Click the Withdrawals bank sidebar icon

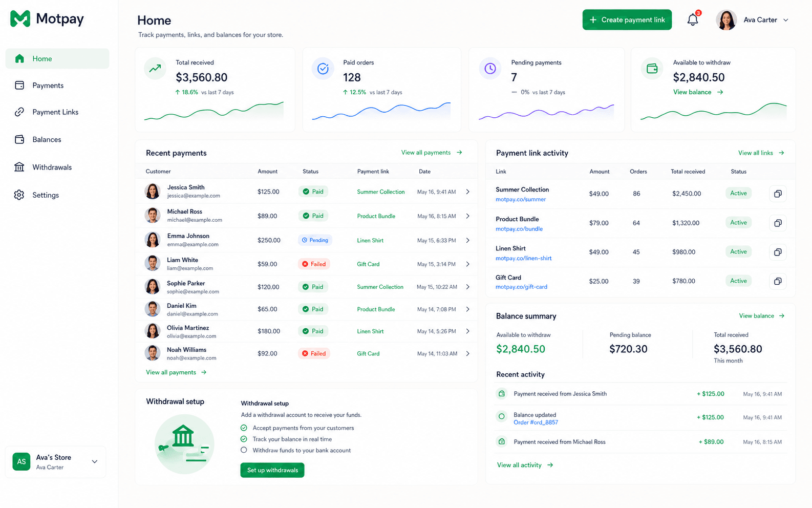(x=19, y=167)
